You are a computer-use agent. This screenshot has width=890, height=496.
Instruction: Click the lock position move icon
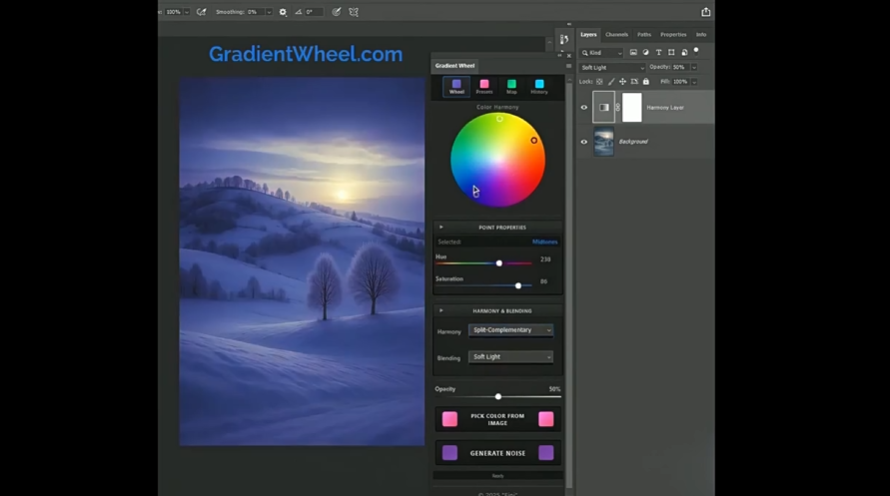click(x=623, y=81)
